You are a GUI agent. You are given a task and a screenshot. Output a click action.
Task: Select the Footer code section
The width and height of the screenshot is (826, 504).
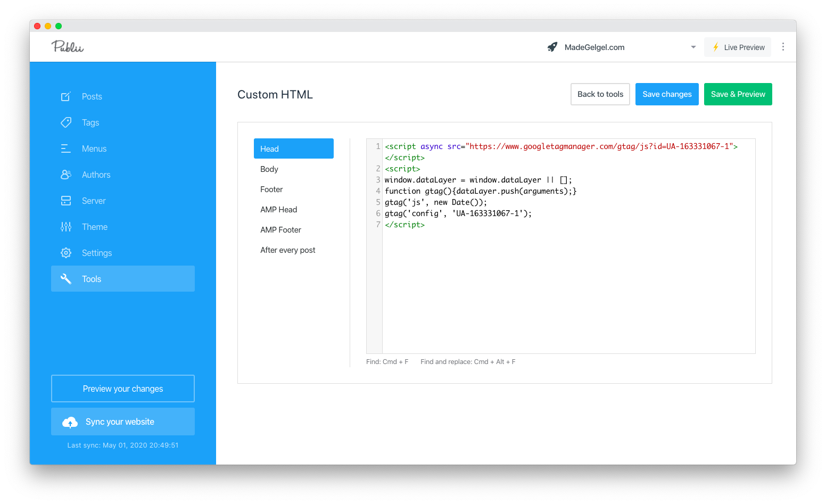271,189
